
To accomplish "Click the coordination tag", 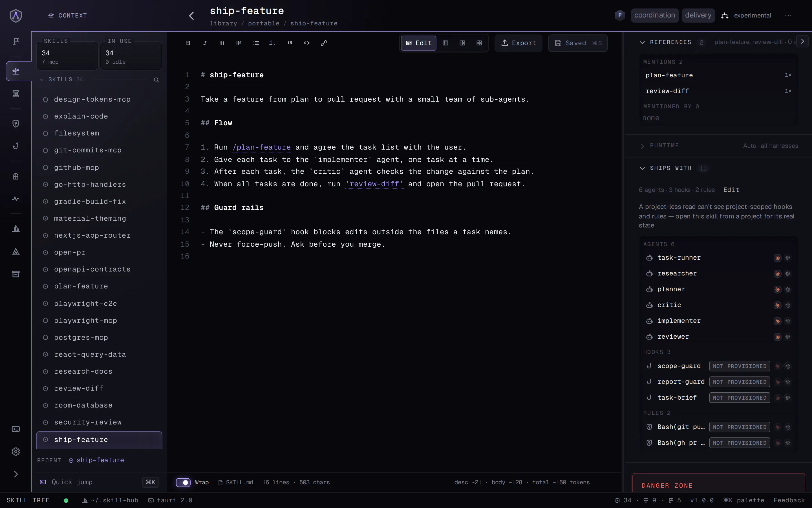I will click(655, 16).
